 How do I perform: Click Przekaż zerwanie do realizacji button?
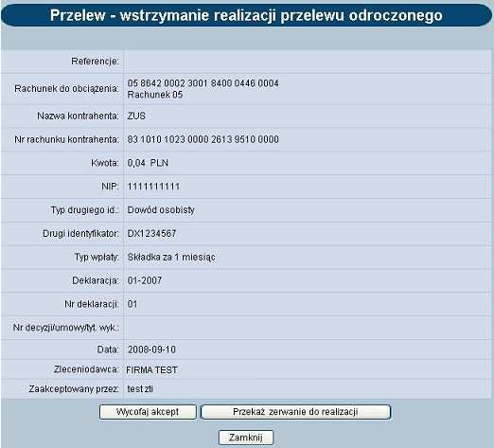[295, 412]
